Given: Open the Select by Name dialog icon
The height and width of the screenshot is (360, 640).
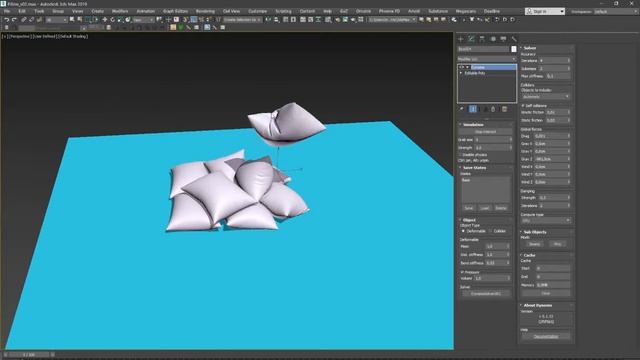Looking at the screenshot, I should 80,20.
